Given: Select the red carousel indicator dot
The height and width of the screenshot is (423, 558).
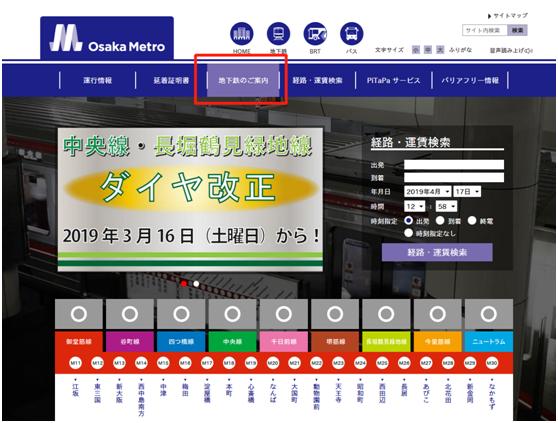Looking at the screenshot, I should pos(184,284).
